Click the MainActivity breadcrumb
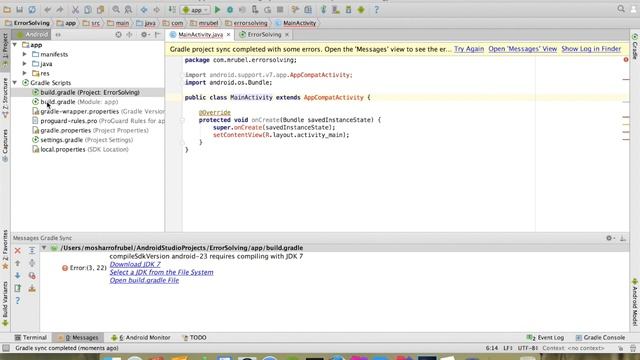Viewport: 640px width, 360px height. [x=296, y=23]
